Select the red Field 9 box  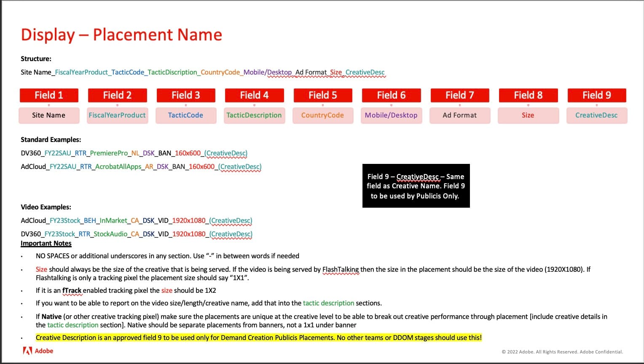tap(597, 95)
